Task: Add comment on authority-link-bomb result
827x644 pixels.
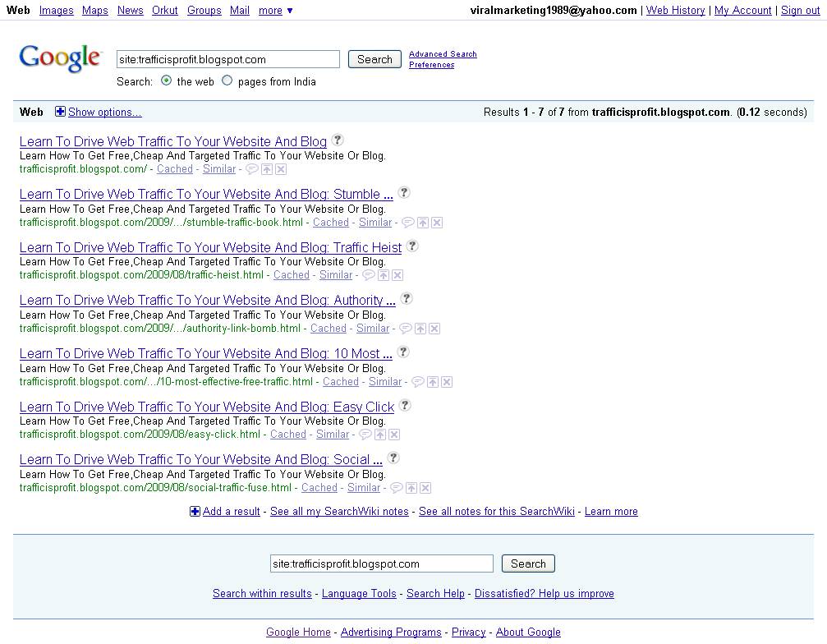Action: (x=405, y=329)
